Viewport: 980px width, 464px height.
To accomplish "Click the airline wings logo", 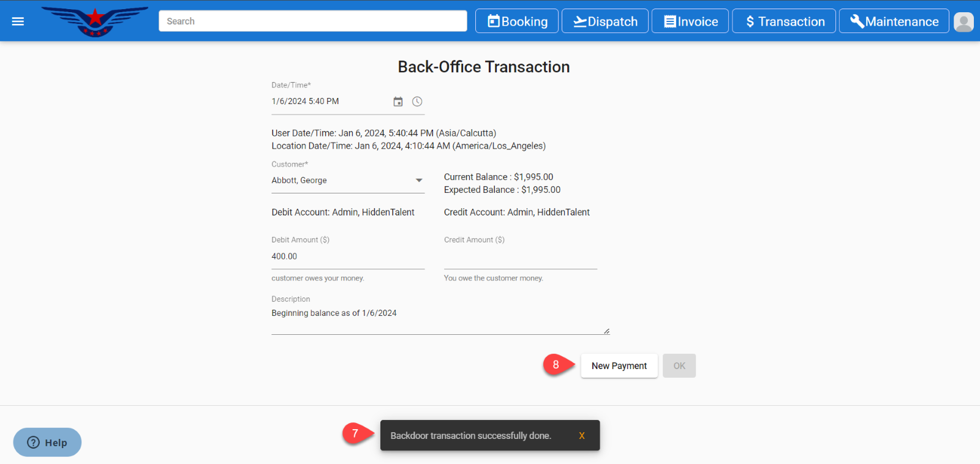I will click(95, 21).
